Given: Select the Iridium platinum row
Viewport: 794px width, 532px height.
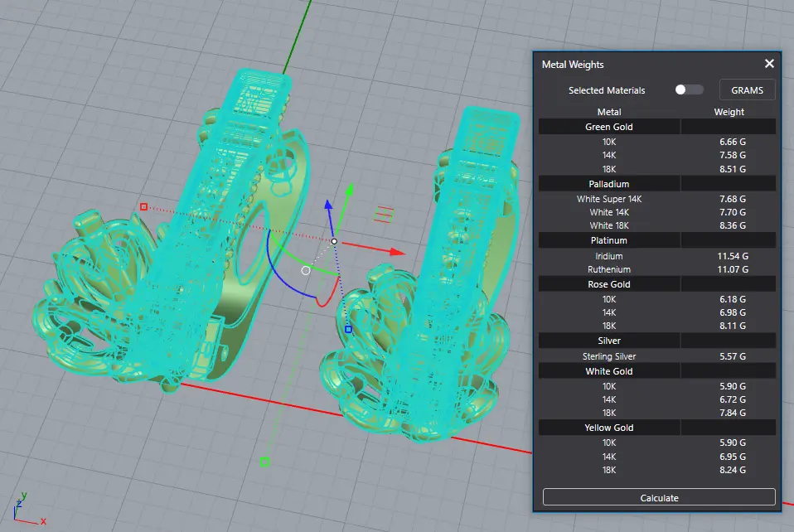Looking at the screenshot, I should coord(656,256).
